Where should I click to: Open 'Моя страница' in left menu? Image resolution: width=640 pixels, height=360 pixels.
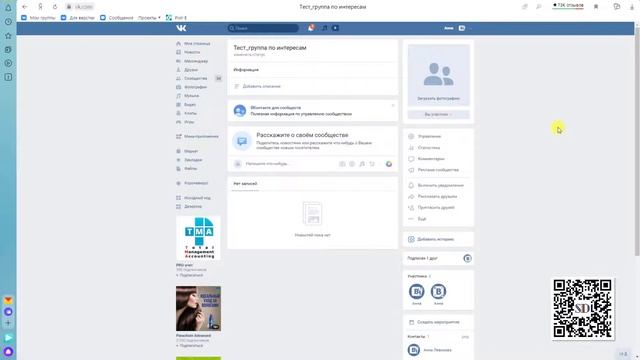193,43
